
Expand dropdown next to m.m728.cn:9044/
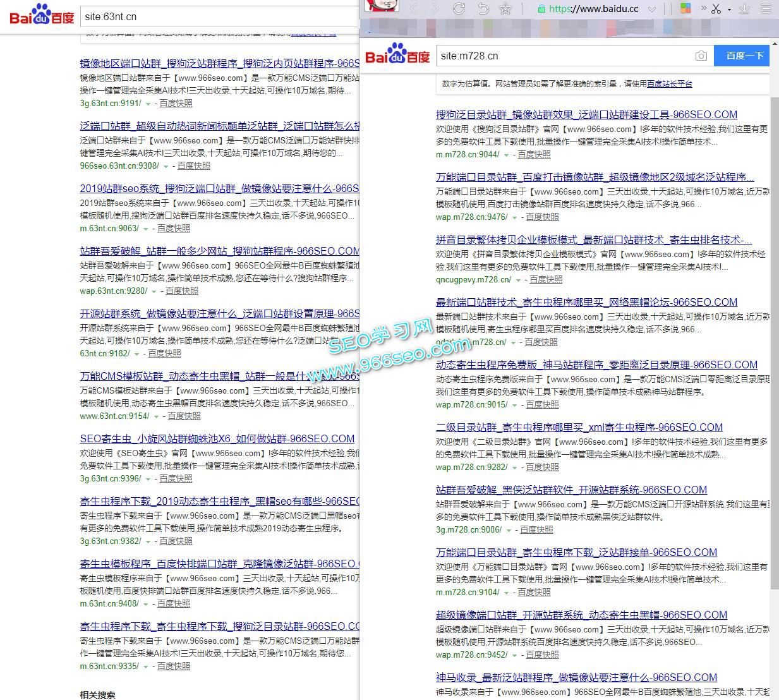506,155
